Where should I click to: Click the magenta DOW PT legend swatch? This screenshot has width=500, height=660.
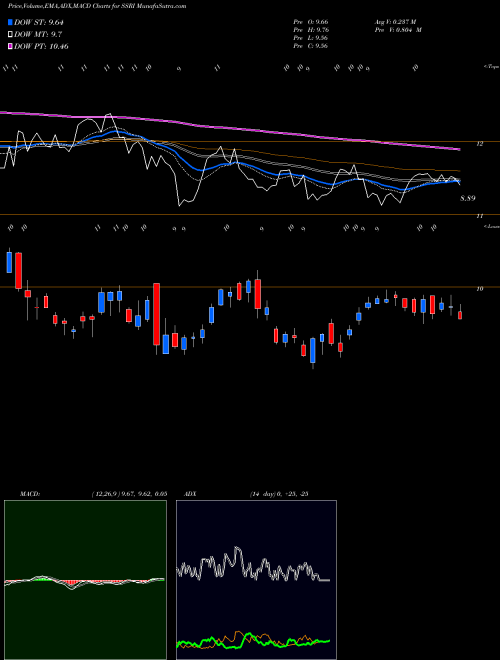pyautogui.click(x=10, y=46)
